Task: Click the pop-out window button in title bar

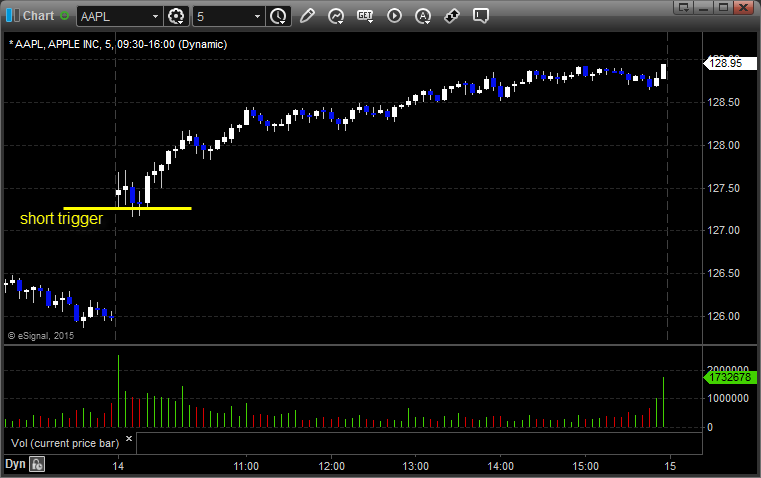Action: (683, 7)
